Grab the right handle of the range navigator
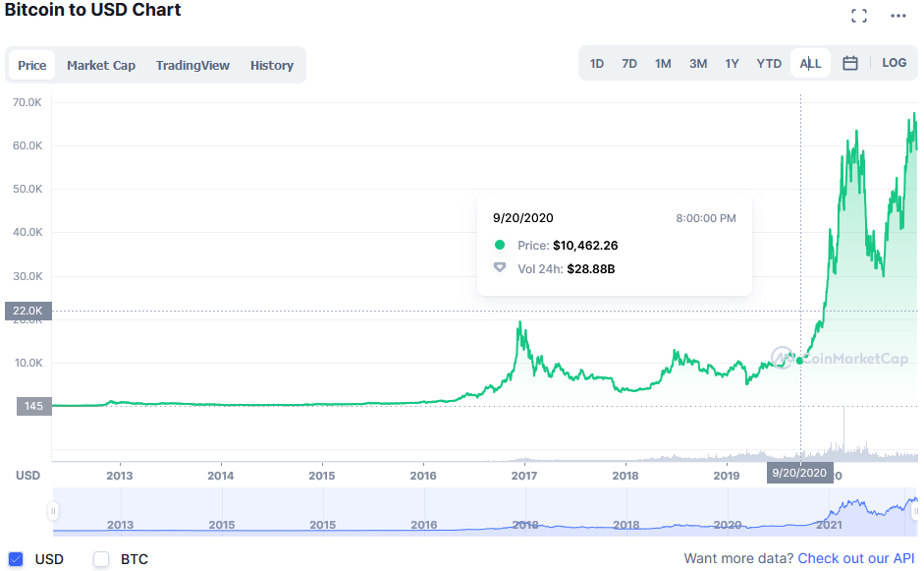924x571 pixels. pyautogui.click(x=915, y=511)
